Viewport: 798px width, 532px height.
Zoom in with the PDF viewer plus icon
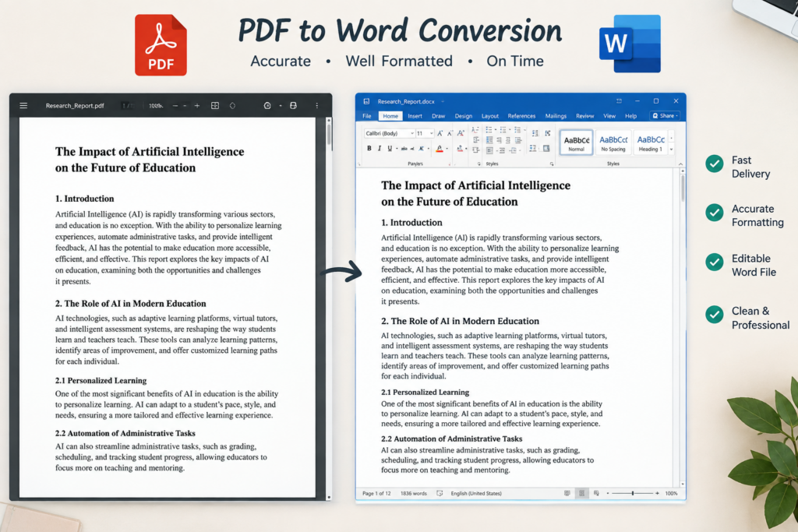tap(197, 106)
